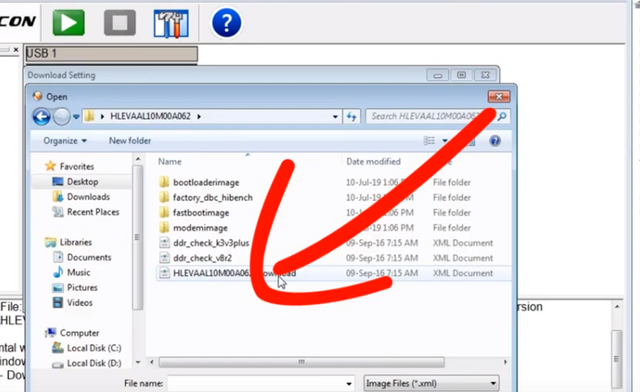Go back using Open dialog back arrow
640x392 pixels.
(42, 117)
